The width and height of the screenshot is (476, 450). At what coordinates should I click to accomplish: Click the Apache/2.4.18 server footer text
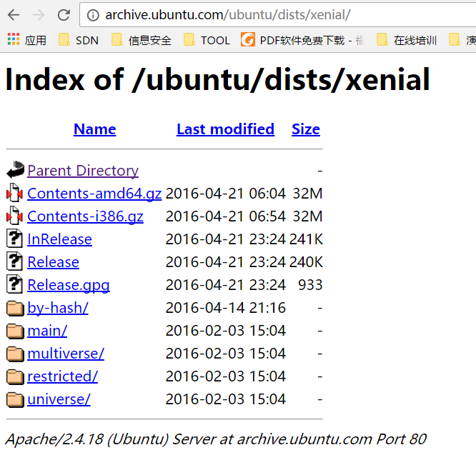217,439
